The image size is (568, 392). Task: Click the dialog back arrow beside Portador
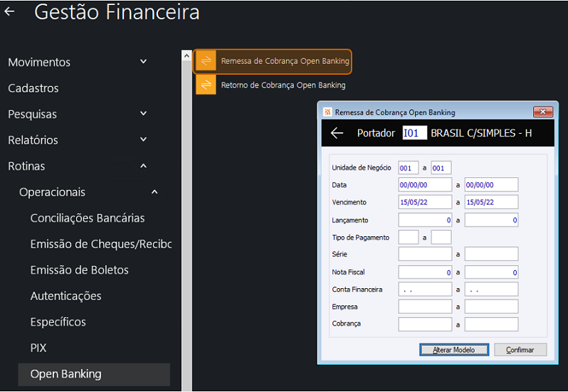(337, 133)
